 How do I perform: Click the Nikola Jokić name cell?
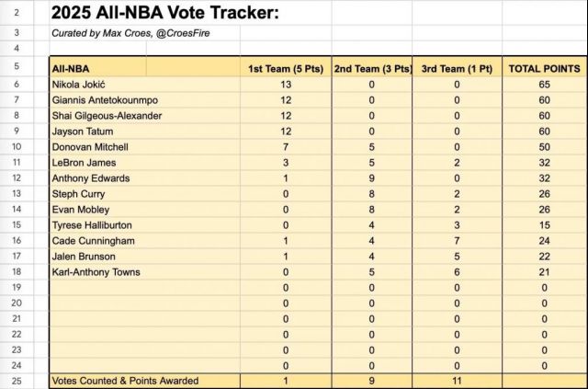pos(144,85)
